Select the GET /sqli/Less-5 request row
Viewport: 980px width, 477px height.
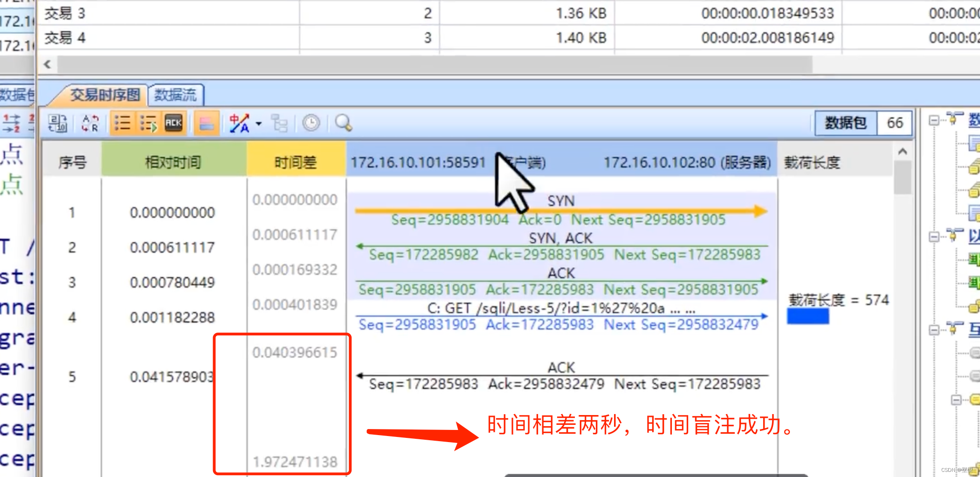coord(561,316)
